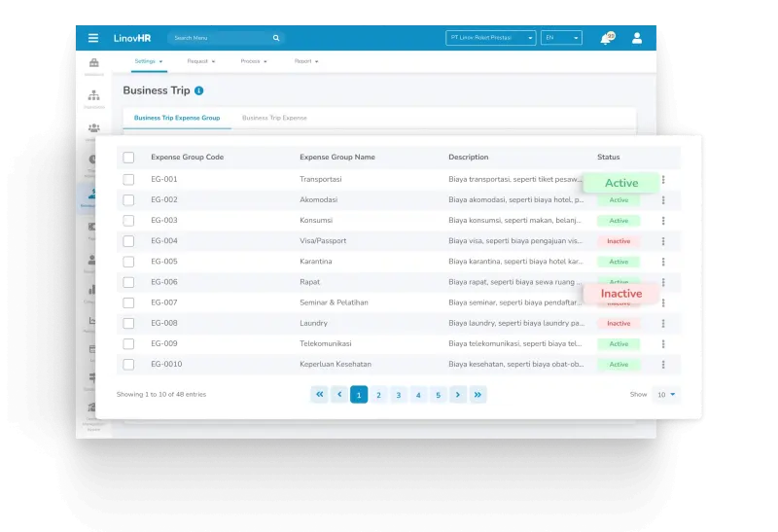
Task: Open the user profile icon
Action: point(637,38)
